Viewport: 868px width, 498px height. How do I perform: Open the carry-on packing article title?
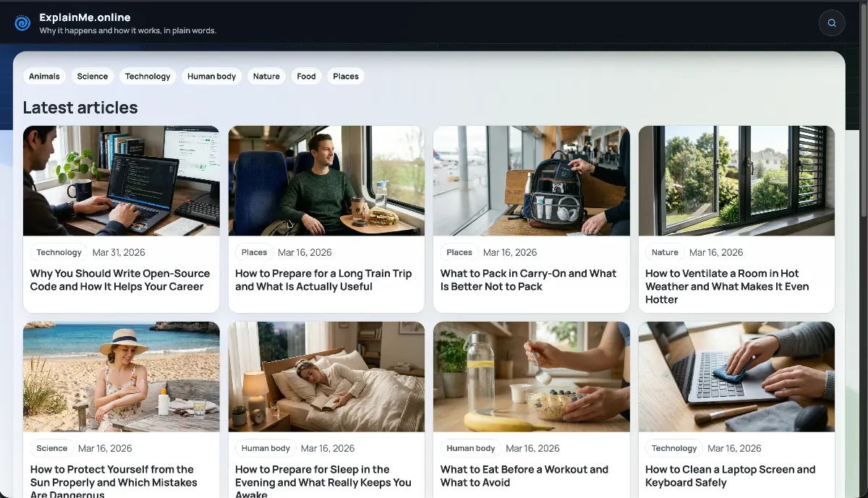click(528, 280)
